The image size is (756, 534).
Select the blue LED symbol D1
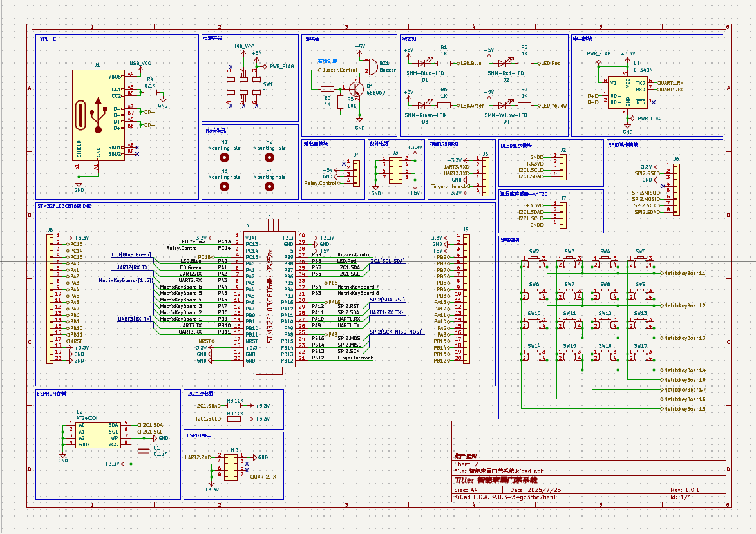click(421, 63)
